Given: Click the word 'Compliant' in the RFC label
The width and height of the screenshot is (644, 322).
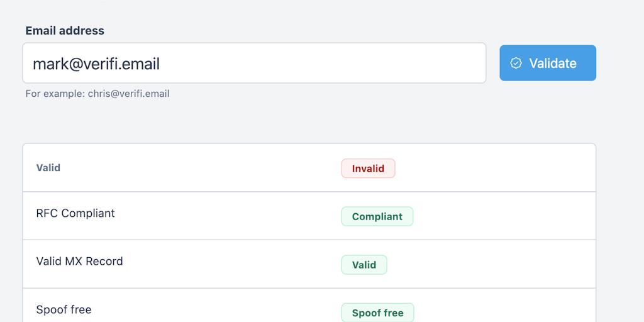Looking at the screenshot, I should click(88, 214).
